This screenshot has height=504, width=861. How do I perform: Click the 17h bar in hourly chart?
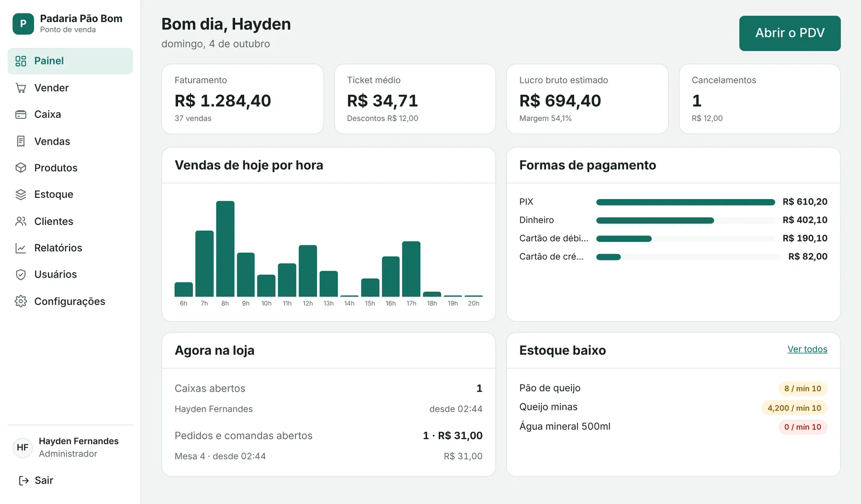tap(411, 269)
